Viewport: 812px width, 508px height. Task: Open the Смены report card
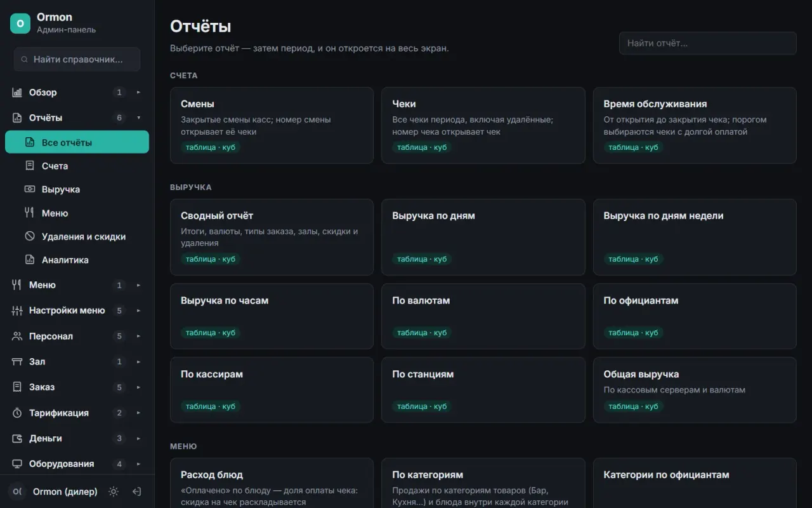272,126
